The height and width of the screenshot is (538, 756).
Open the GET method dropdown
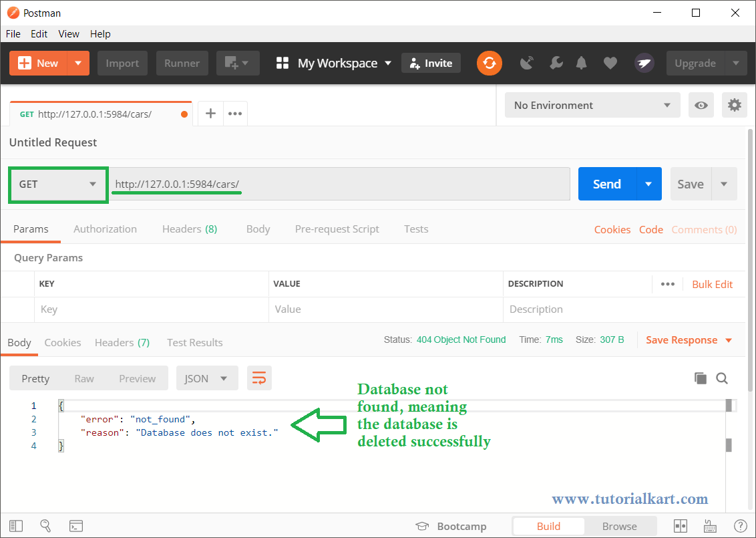(x=57, y=184)
